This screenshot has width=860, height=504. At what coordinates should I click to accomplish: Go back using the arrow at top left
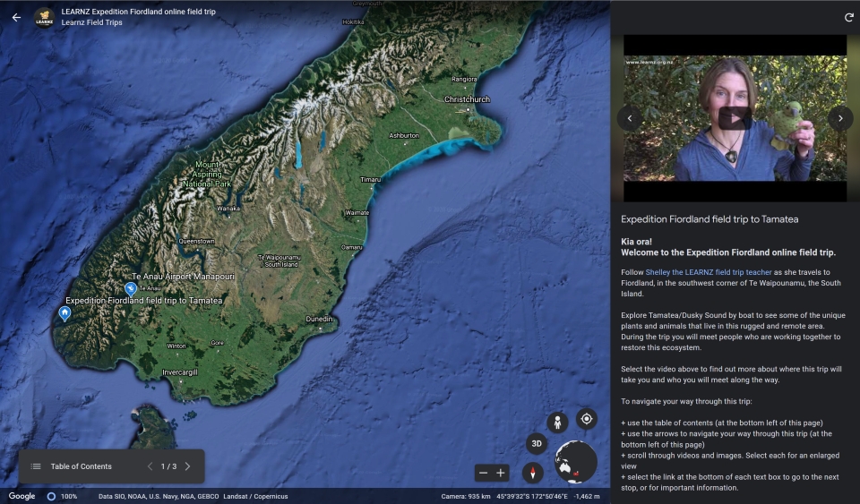pyautogui.click(x=16, y=18)
